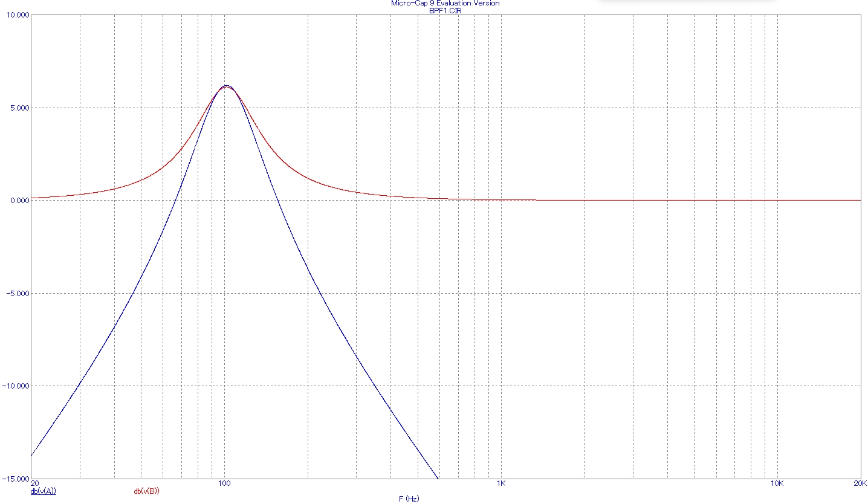868x504 pixels.
Task: Click the 20 frequency axis label
Action: 34,484
